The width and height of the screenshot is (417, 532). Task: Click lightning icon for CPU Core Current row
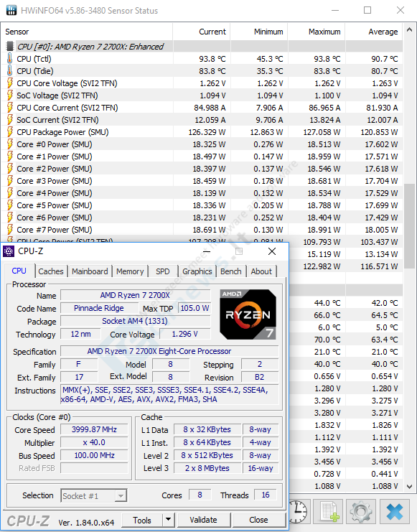click(x=10, y=107)
